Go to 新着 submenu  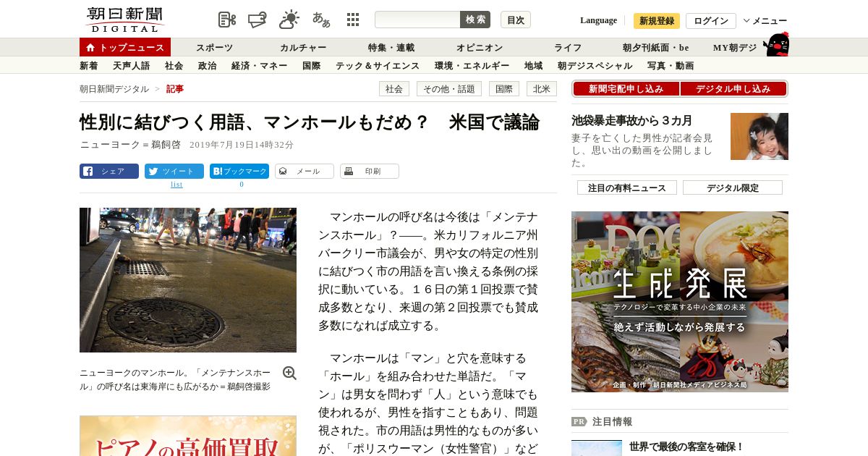pos(89,66)
